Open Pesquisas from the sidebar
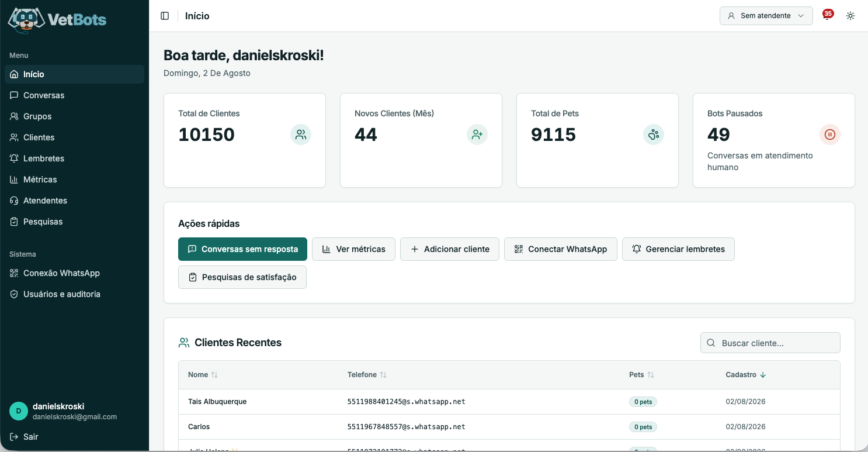Screen dimensions: 868x452 (x=74, y=222)
